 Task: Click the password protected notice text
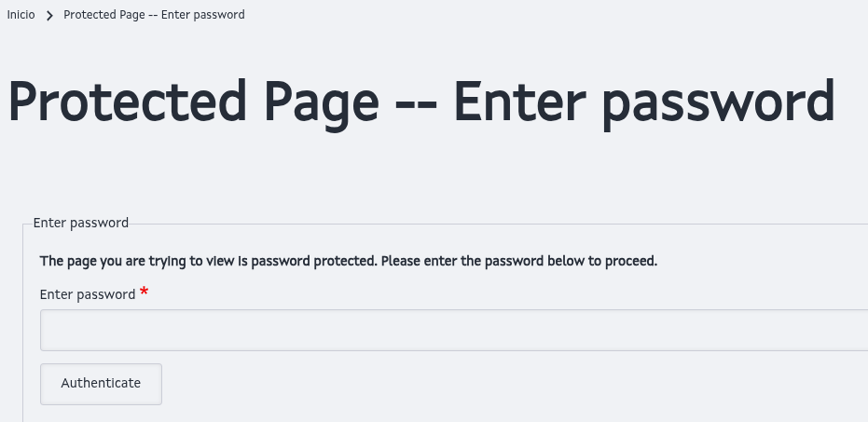click(349, 261)
